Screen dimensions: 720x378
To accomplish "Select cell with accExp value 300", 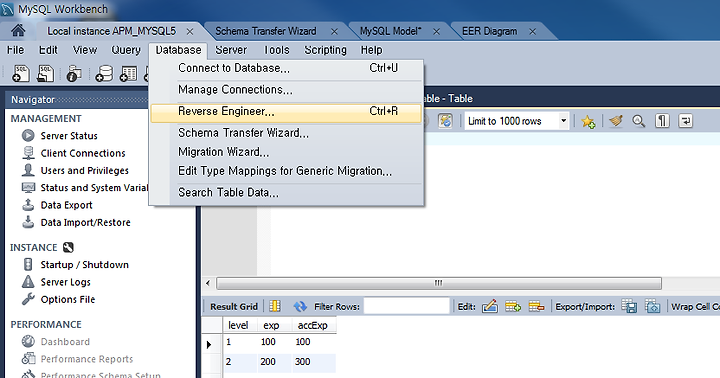I will tap(313, 362).
